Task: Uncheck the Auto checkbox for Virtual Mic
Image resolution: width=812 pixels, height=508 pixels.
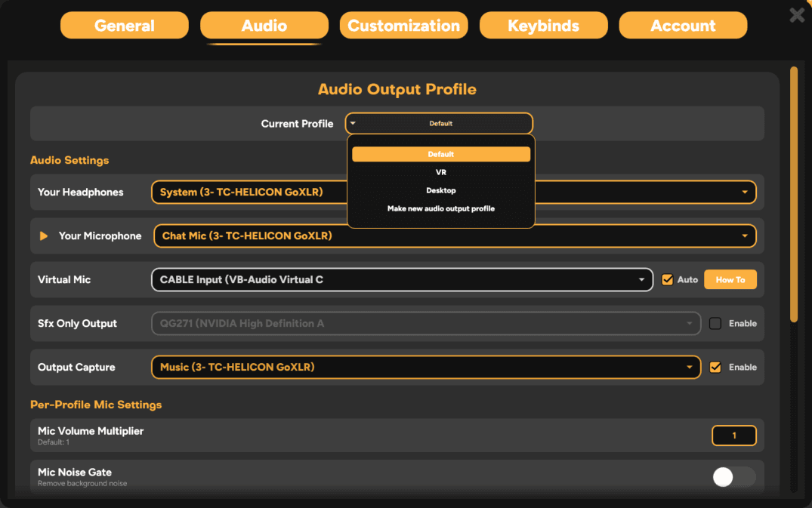Action: [x=667, y=279]
